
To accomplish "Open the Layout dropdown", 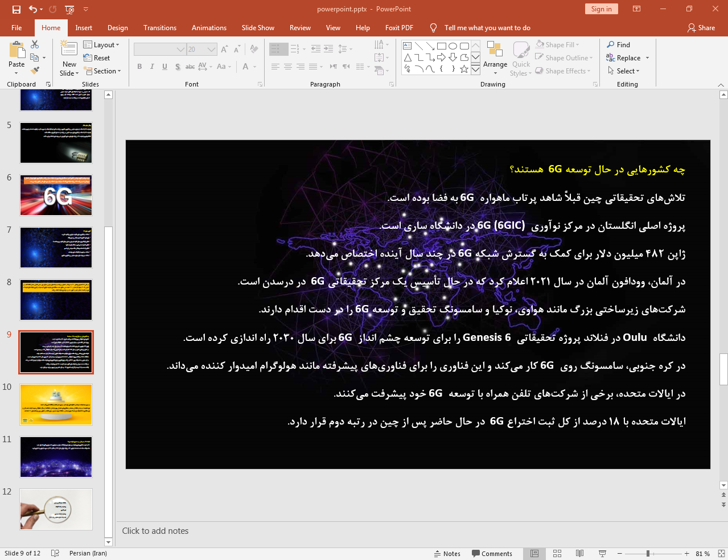I will tap(101, 45).
